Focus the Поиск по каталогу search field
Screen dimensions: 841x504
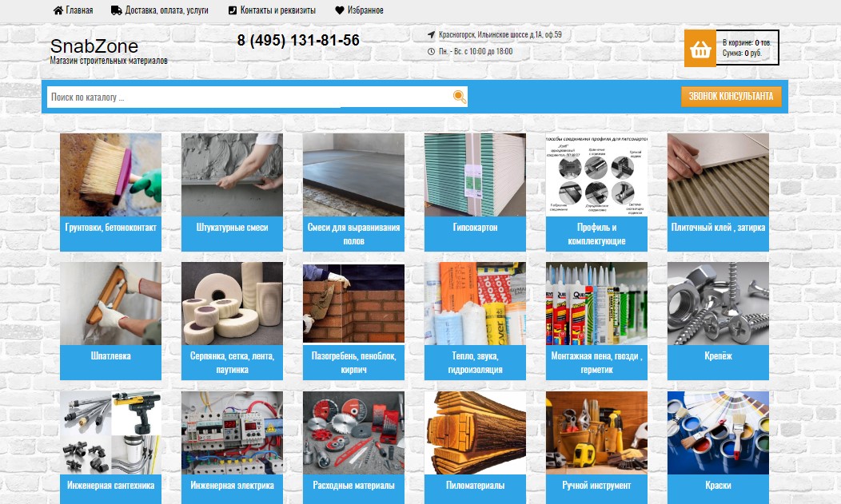tap(249, 97)
